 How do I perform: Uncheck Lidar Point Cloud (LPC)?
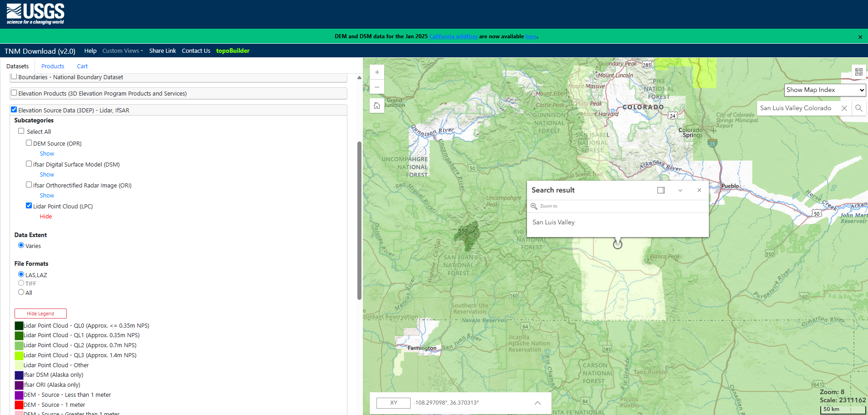point(29,206)
